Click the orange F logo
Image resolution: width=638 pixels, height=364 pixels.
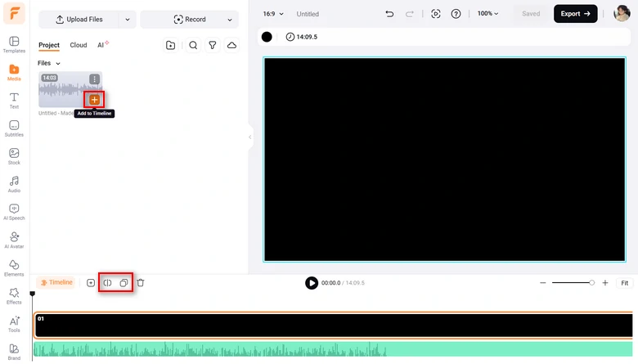[14, 13]
